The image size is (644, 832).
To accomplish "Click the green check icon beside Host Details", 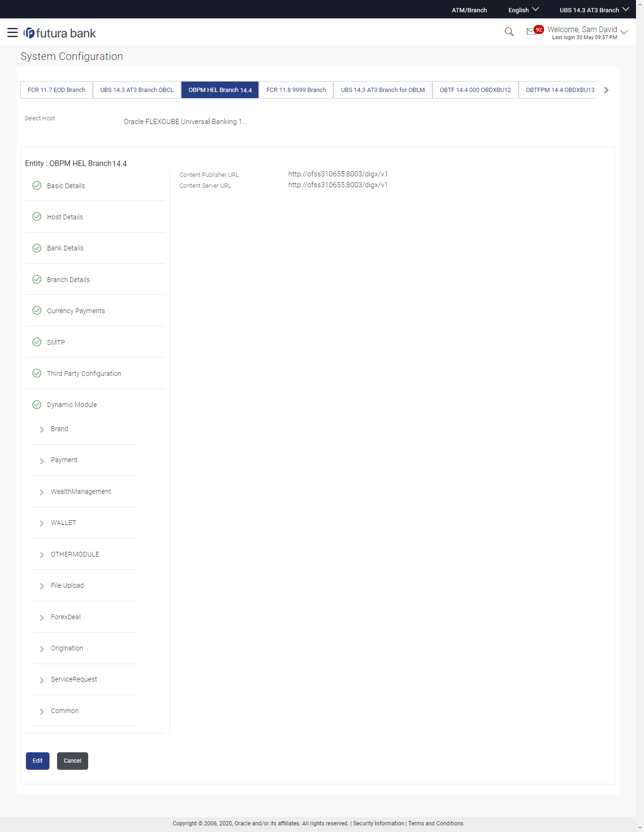I will tap(37, 216).
